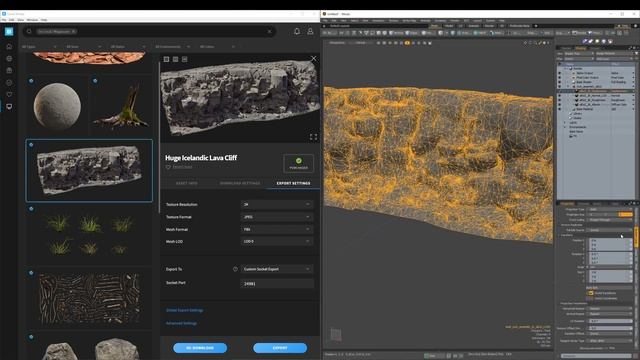Open the Texture menu in Modo
640x360 pixels.
393,20
